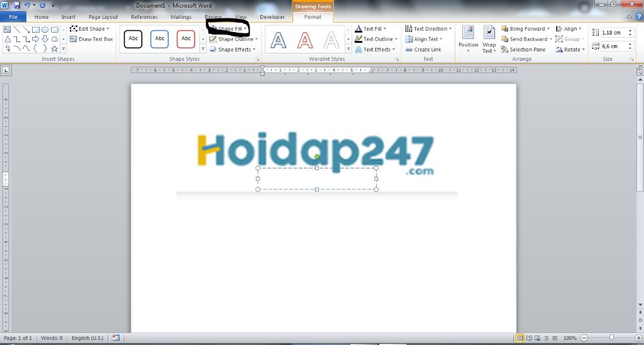Select the Isosceles Triangle shape
Viewport: 644px width, 345px height.
[8, 39]
